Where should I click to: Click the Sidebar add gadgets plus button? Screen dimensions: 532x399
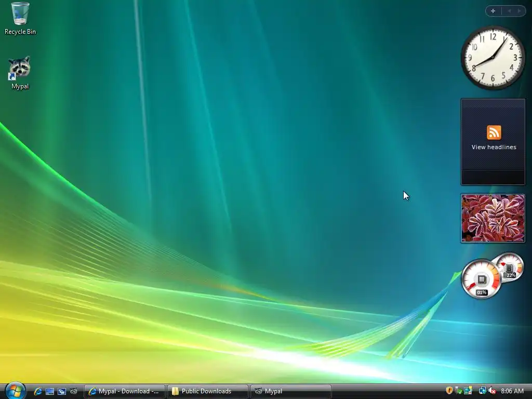coord(493,11)
